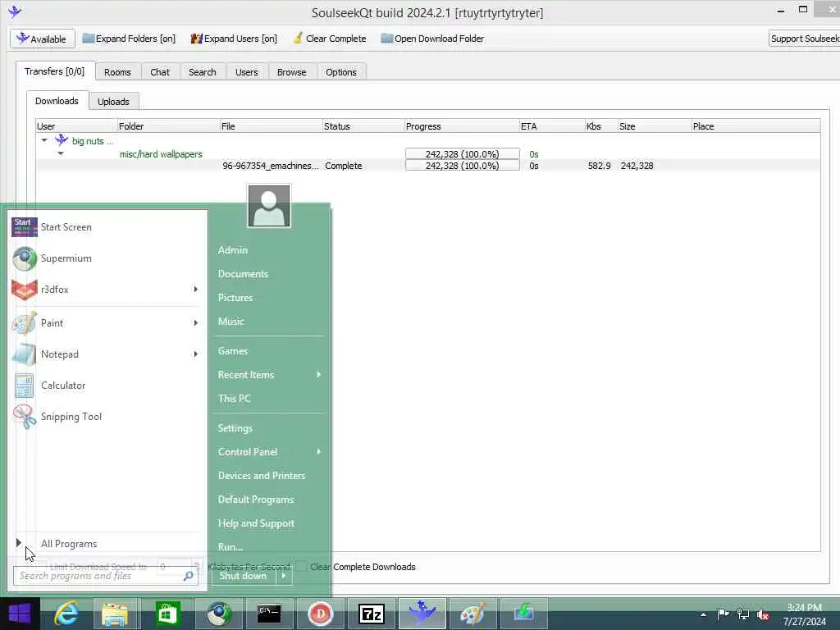Expand the Paint recent files arrow

tap(196, 323)
